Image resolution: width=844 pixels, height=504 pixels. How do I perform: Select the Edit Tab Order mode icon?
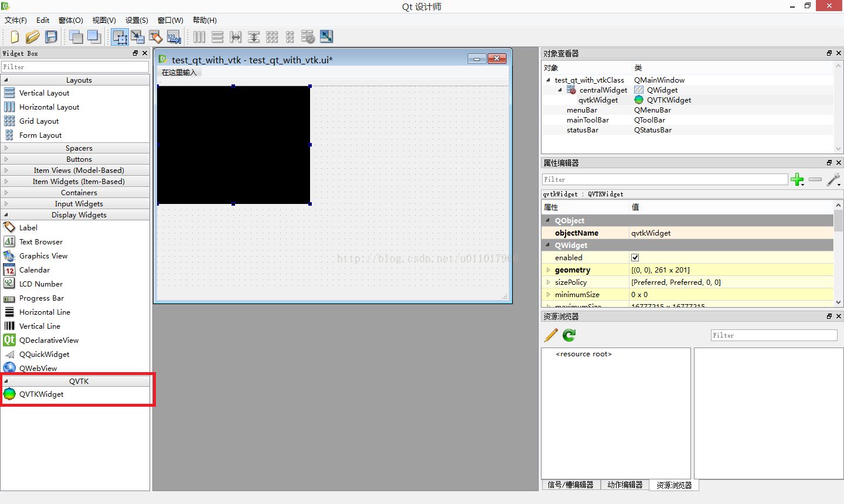[x=173, y=37]
